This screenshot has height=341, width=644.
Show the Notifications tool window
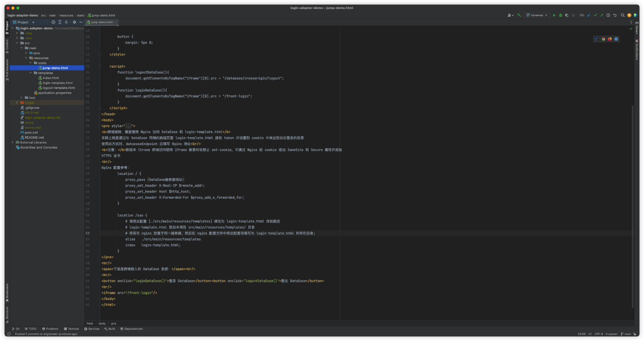pyautogui.click(x=637, y=50)
